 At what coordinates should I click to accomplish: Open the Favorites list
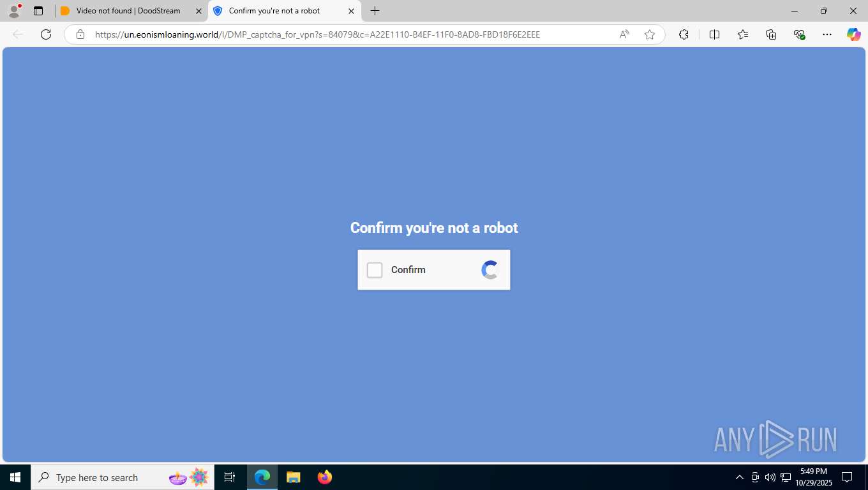tap(743, 34)
